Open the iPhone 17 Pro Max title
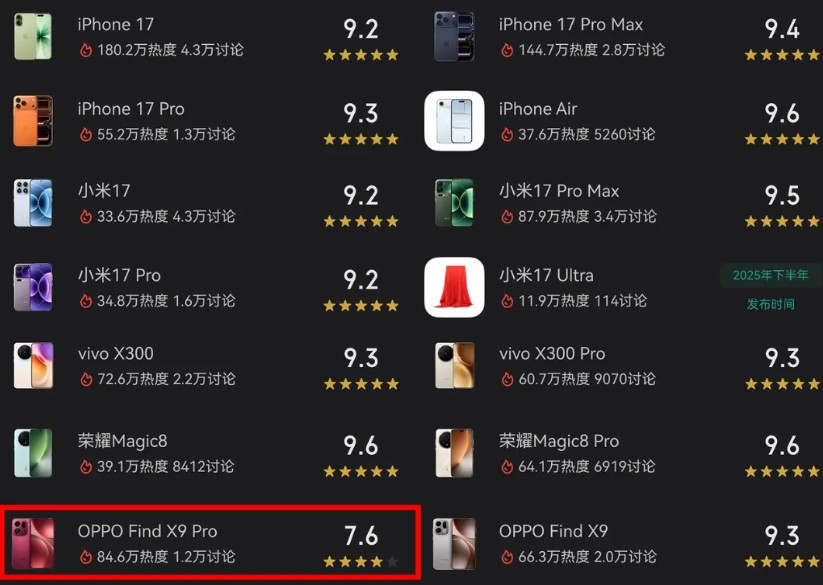 pyautogui.click(x=571, y=25)
